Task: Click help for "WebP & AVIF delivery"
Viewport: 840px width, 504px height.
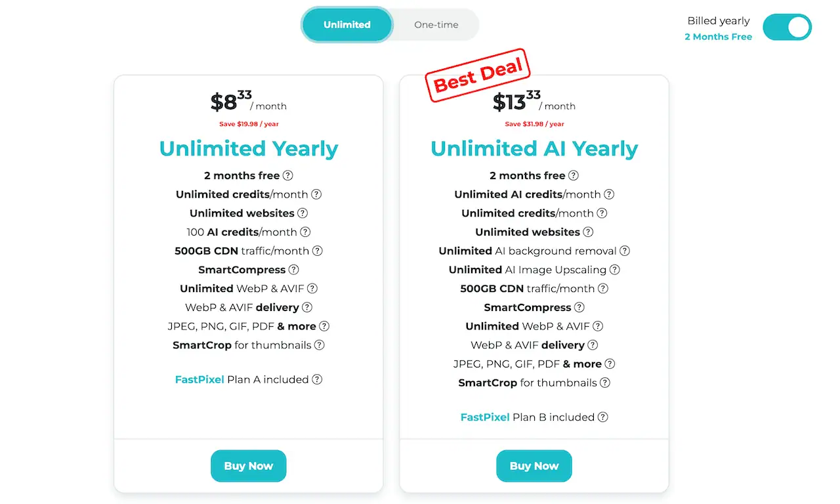Action: tap(306, 307)
